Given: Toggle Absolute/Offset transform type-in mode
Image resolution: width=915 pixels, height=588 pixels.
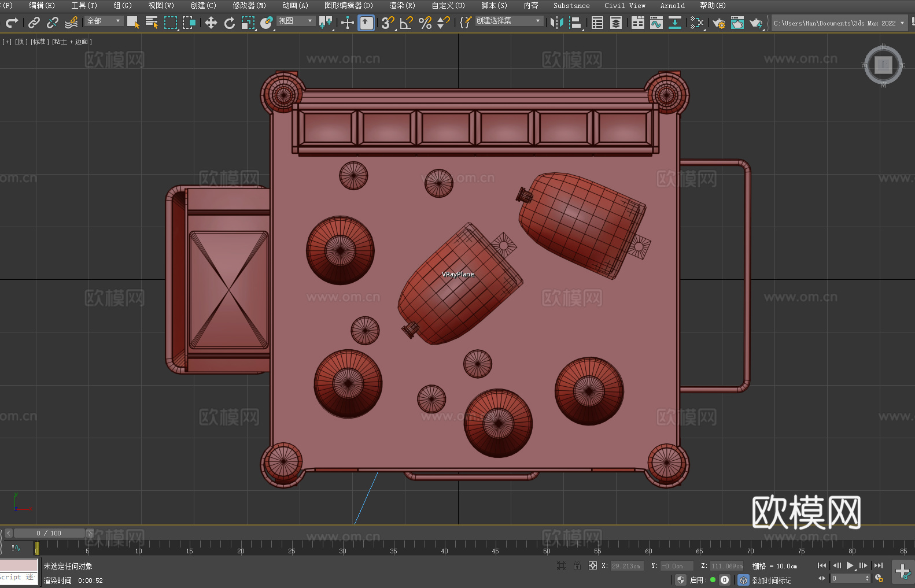Looking at the screenshot, I should [x=593, y=565].
